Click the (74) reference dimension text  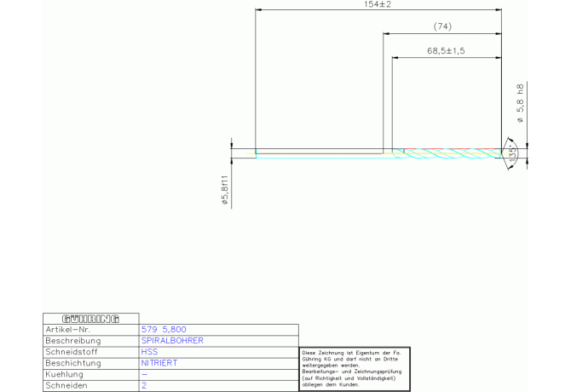tap(442, 27)
